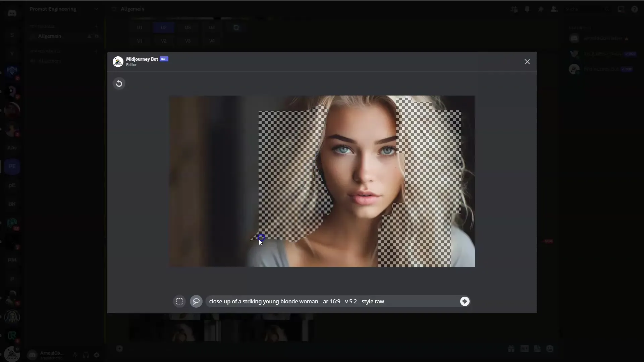Screen dimensions: 644x362
Task: Open the gift icon in message bar
Action: (511, 349)
